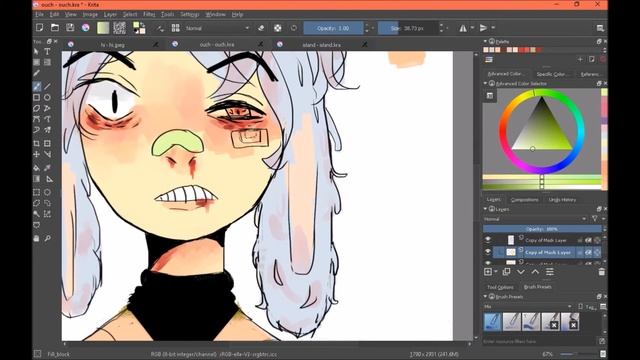Collapse the Advanced Color Selector docker

[485, 83]
